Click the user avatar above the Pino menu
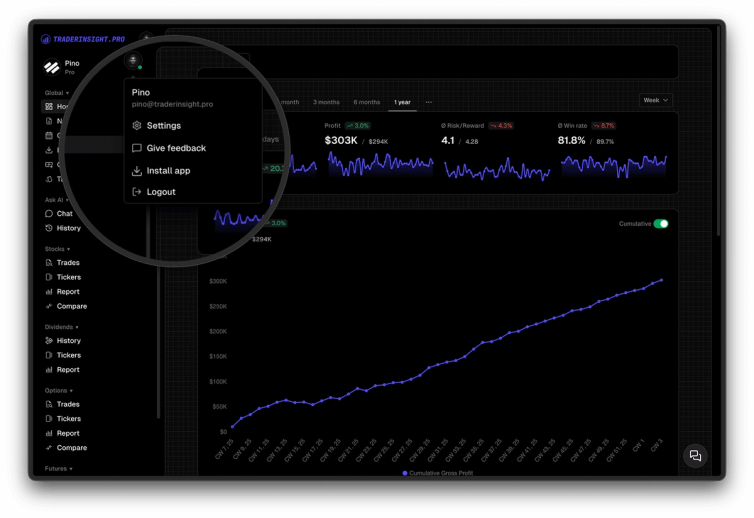Screen dimensions: 754x518 click(x=133, y=60)
